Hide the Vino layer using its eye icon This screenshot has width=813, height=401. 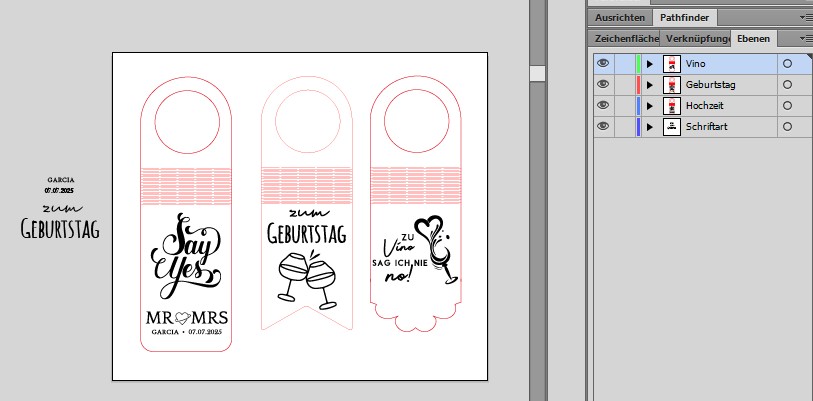coord(603,63)
